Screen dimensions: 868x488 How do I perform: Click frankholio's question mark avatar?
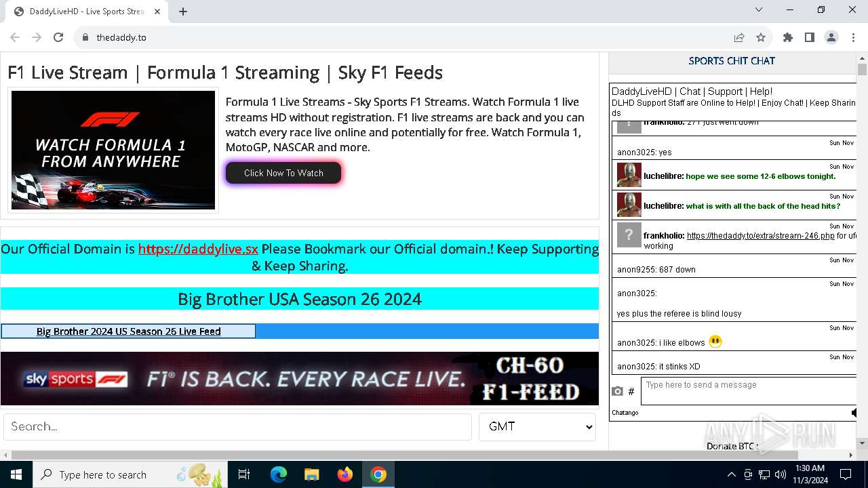[x=629, y=235]
